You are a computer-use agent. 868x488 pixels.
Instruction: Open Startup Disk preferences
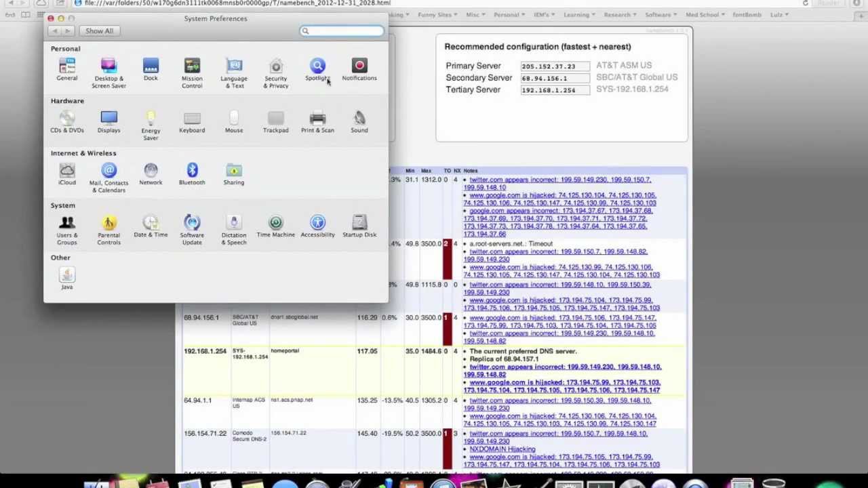(359, 226)
